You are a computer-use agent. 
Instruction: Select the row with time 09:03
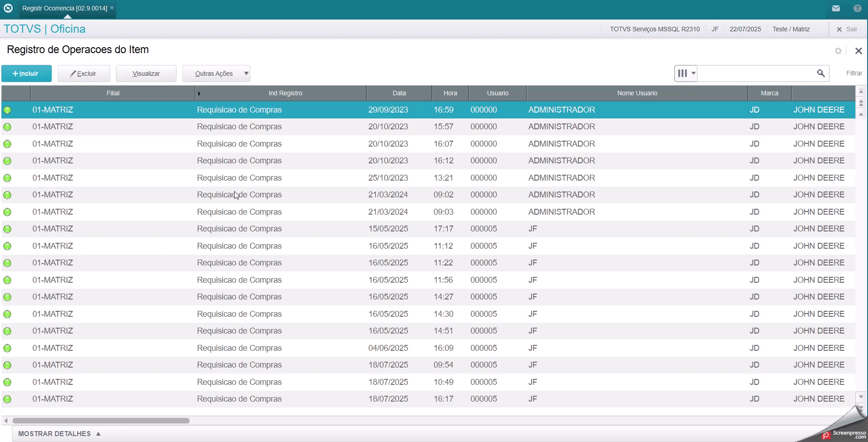pos(428,212)
